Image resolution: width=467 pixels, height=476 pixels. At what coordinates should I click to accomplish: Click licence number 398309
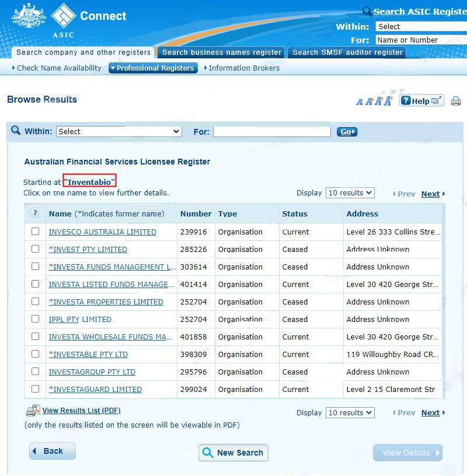click(x=194, y=354)
